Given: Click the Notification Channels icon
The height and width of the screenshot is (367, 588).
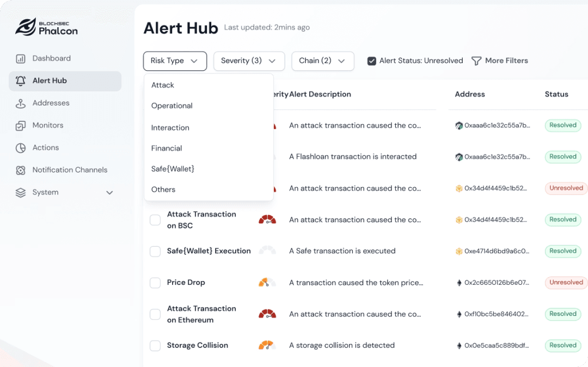Looking at the screenshot, I should pyautogui.click(x=21, y=170).
